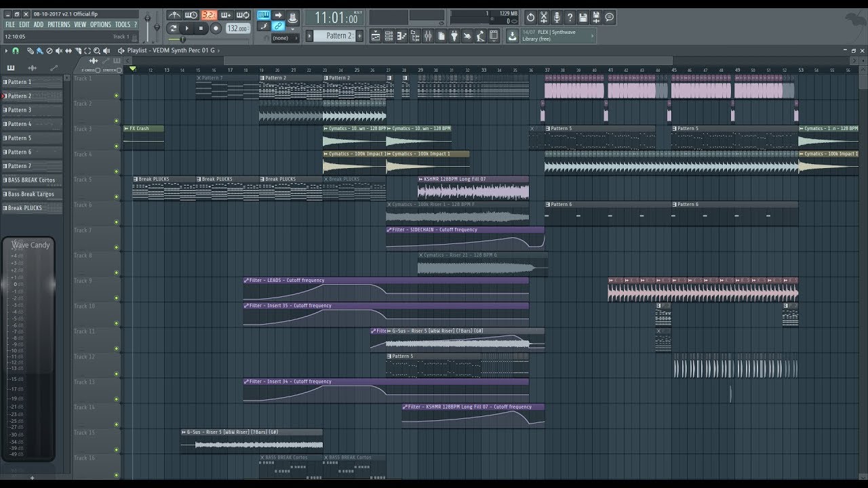
Task: Select BASS BREAK Cortos in picker list
Action: [x=33, y=180]
